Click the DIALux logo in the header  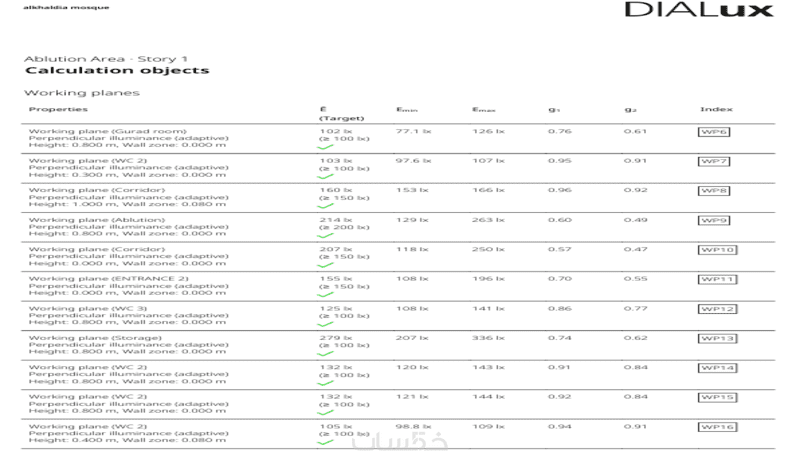pyautogui.click(x=699, y=11)
